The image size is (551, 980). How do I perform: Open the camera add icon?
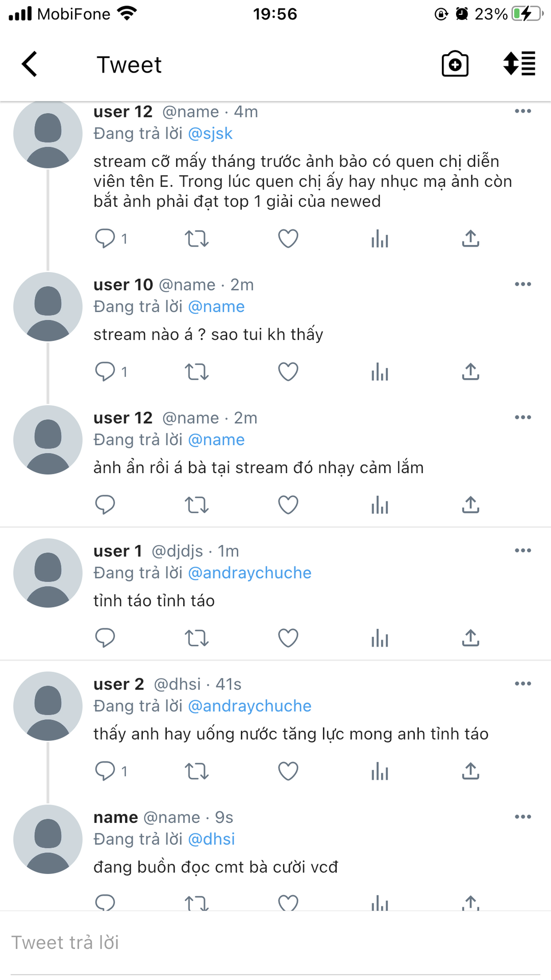455,64
